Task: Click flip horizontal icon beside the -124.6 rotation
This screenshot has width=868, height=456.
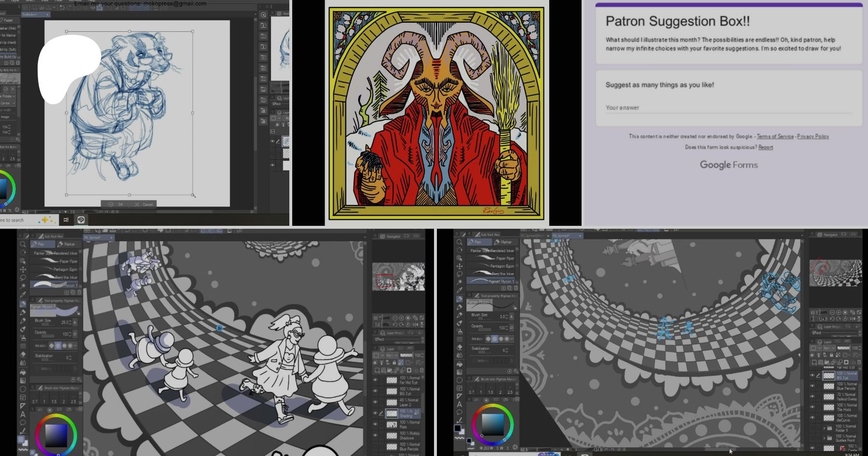Action: coord(853,319)
